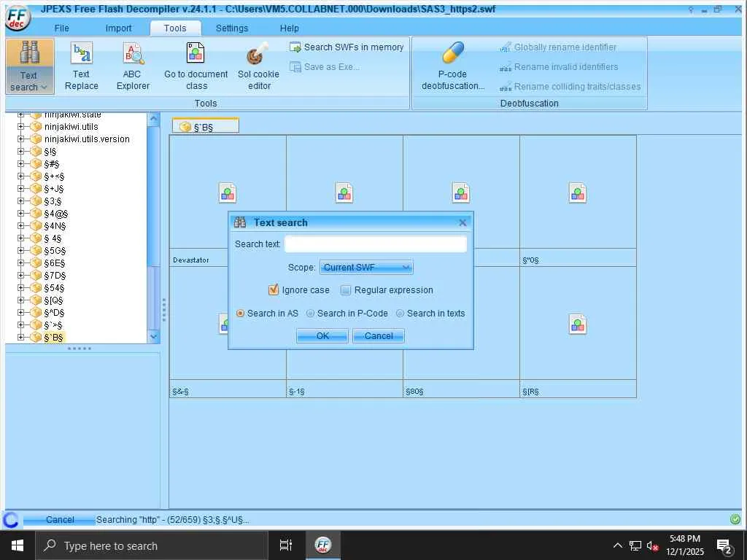The height and width of the screenshot is (560, 747).
Task: Cancel the running search in status bar
Action: [x=60, y=519]
